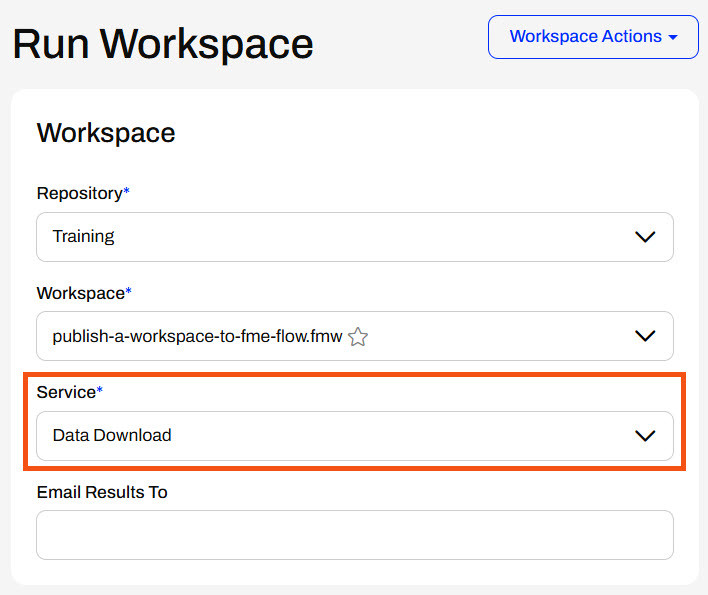Open the Workspace selection dropdown
Screen dimensions: 708x595
[x=354, y=336]
